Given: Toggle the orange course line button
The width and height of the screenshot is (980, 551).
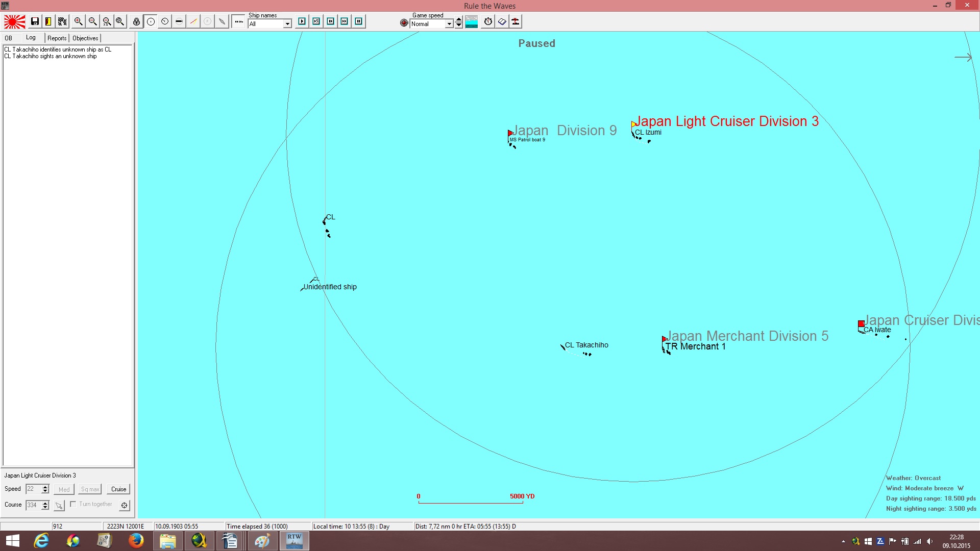Looking at the screenshot, I should point(193,21).
